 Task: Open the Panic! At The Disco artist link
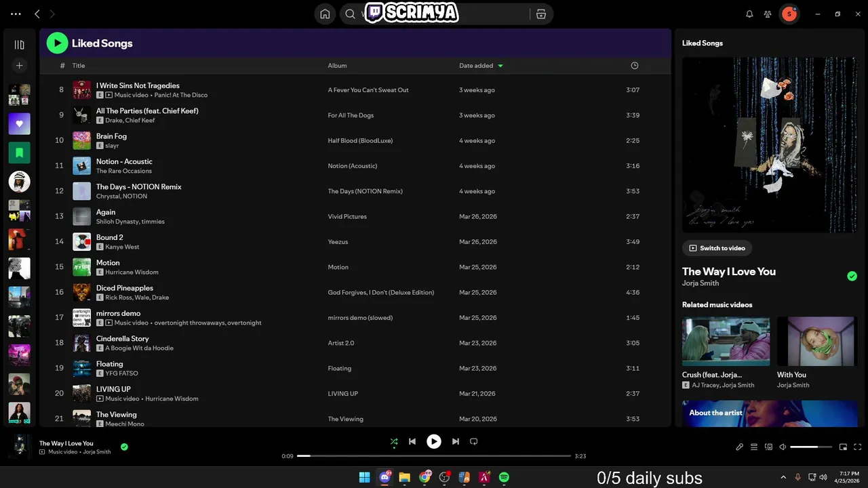pyautogui.click(x=181, y=95)
